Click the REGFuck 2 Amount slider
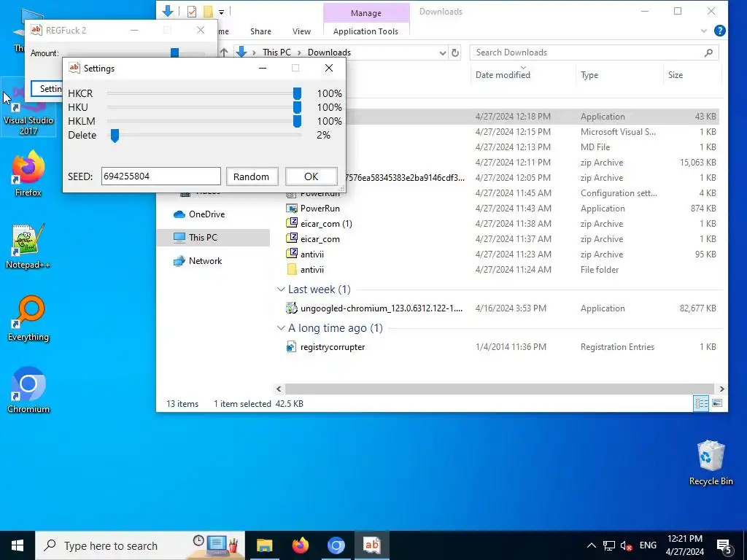This screenshot has width=747, height=560. (175, 52)
